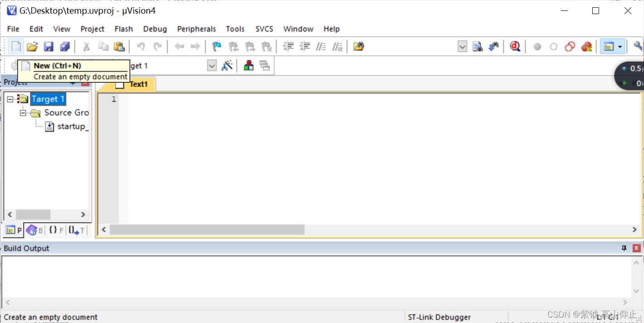The image size is (644, 323).
Task: Start or stop debug session
Action: 515,46
